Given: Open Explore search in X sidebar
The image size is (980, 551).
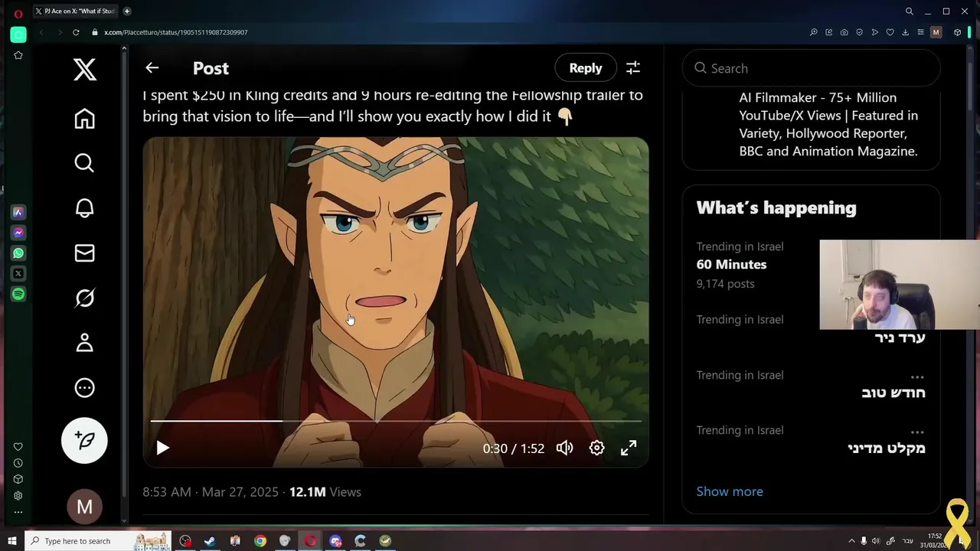Looking at the screenshot, I should [85, 163].
